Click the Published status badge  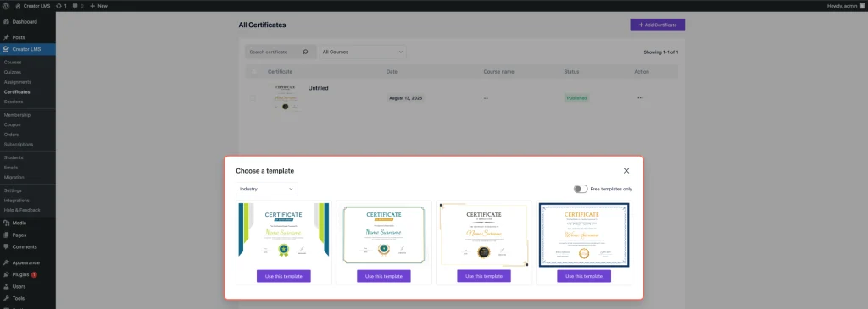(x=576, y=98)
